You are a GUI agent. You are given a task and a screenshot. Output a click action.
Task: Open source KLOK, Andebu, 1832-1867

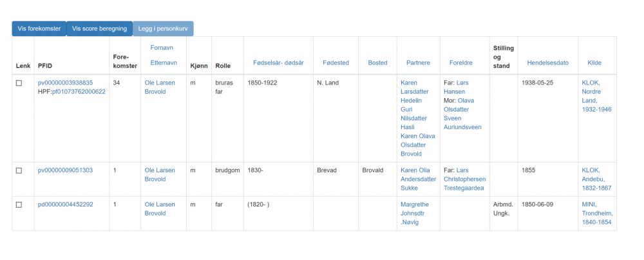pyautogui.click(x=596, y=179)
